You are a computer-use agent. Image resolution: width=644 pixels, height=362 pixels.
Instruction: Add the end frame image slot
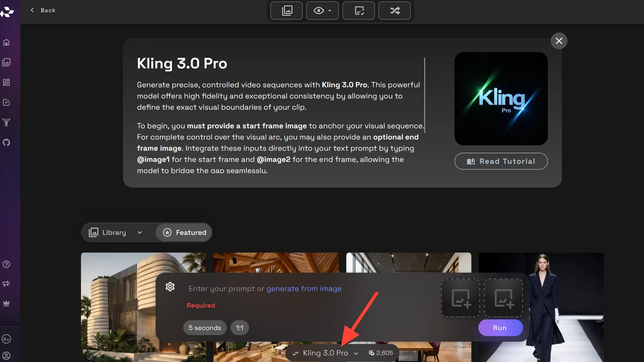(504, 298)
